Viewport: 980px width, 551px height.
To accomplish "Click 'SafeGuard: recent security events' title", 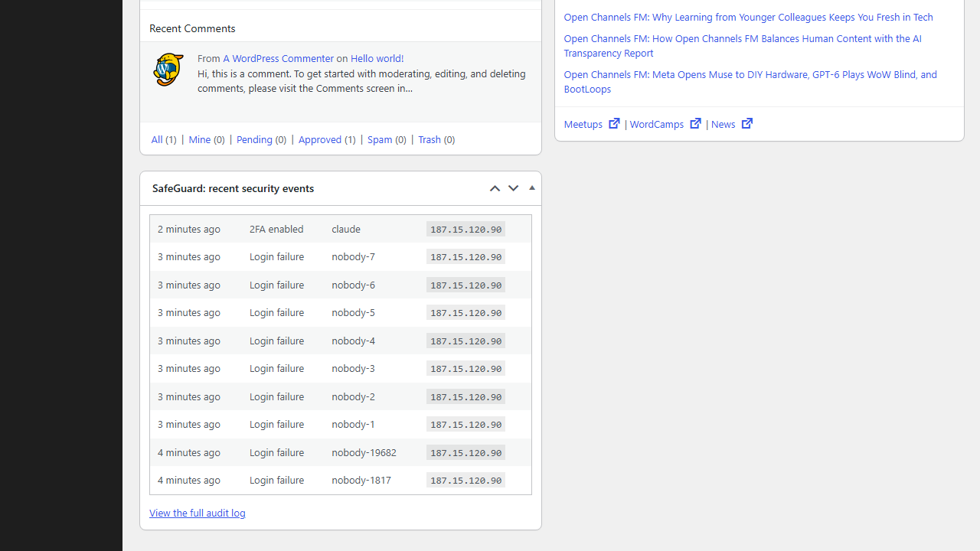I will pos(233,188).
